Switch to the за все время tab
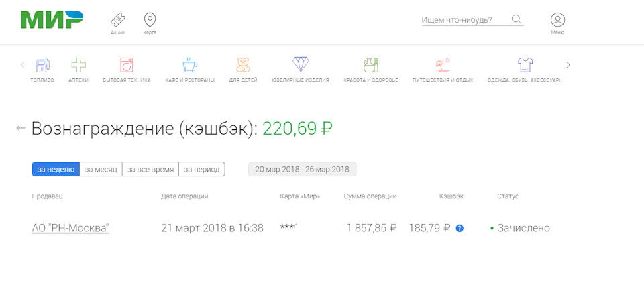 point(150,169)
